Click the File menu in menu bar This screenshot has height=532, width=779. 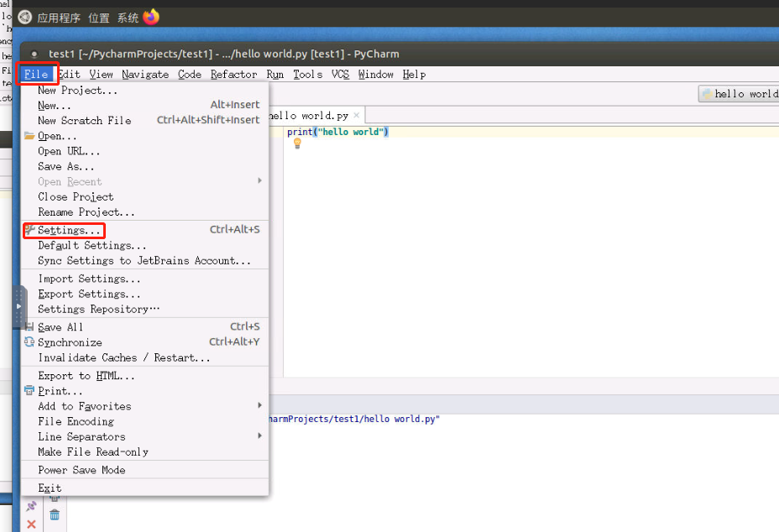click(36, 74)
